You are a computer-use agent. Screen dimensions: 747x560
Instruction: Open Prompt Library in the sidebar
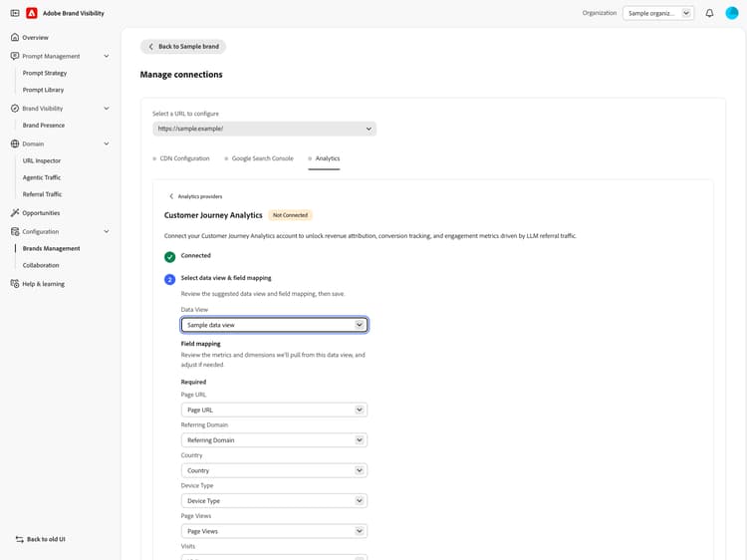point(44,90)
